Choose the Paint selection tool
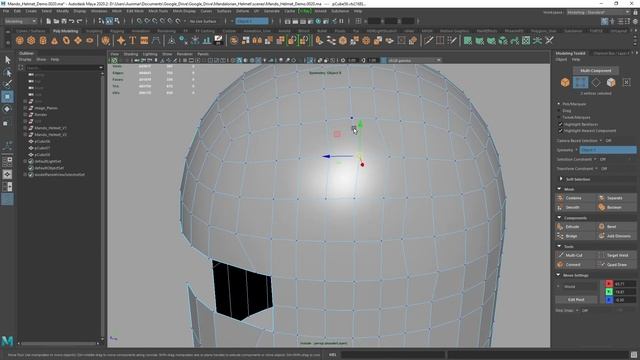Viewport: 640px width, 360px height. coord(7,84)
